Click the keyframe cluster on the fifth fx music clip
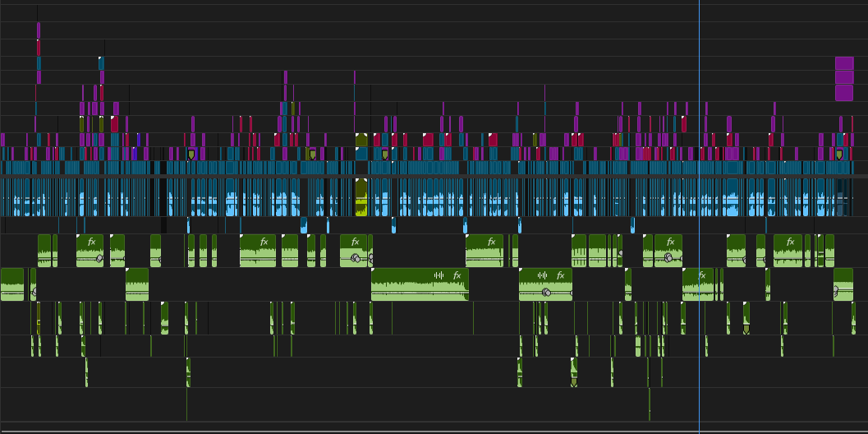868x434 pixels. point(668,258)
